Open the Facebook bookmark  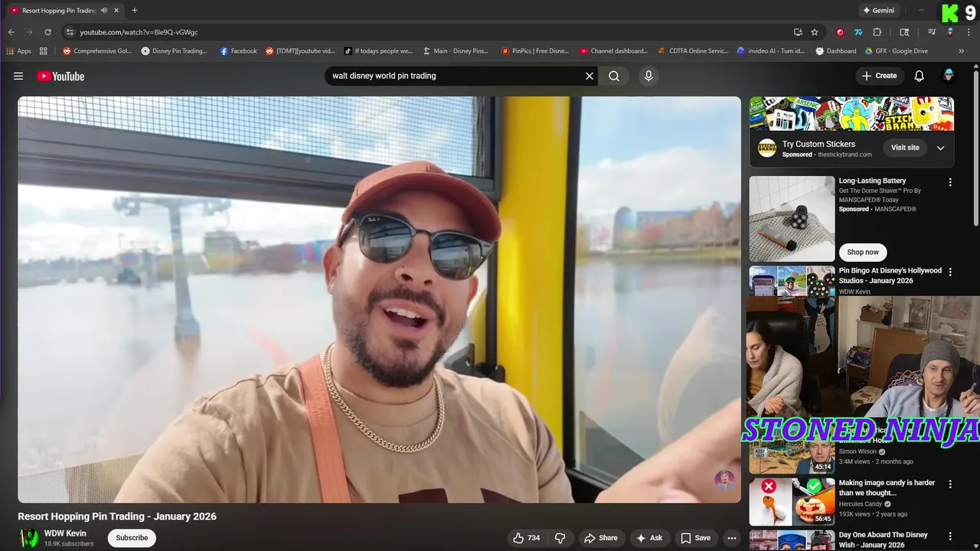tap(238, 51)
